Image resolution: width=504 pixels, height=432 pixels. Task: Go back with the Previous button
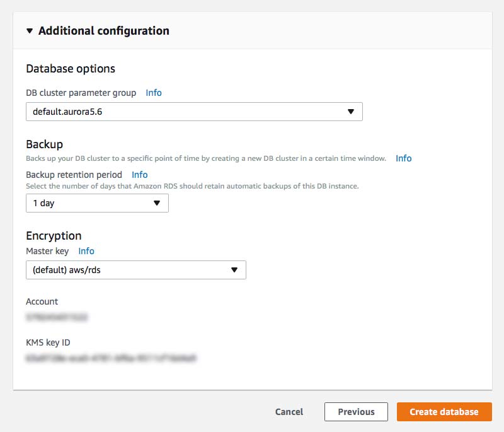[356, 412]
